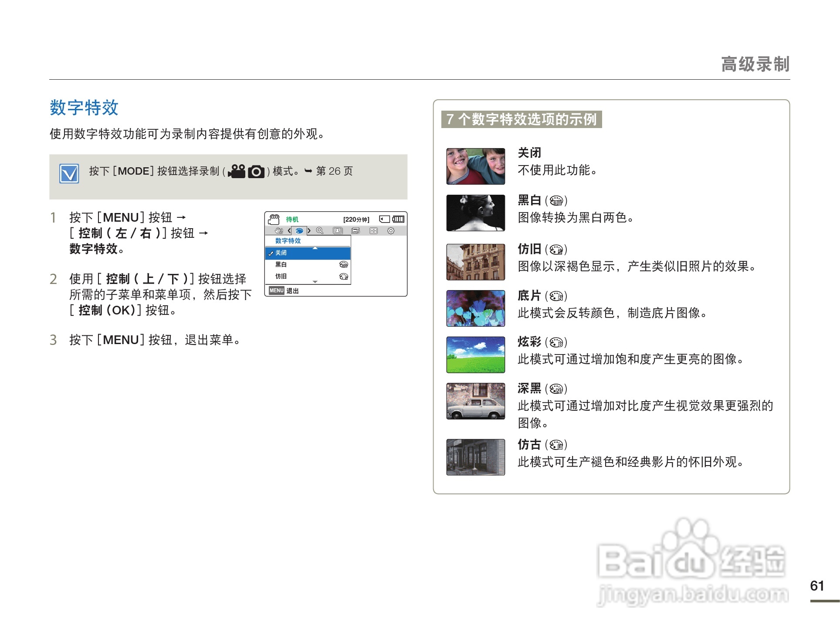Click the checkmark next to 关闭 option
Screen dimensions: 840x642
pyautogui.click(x=271, y=253)
